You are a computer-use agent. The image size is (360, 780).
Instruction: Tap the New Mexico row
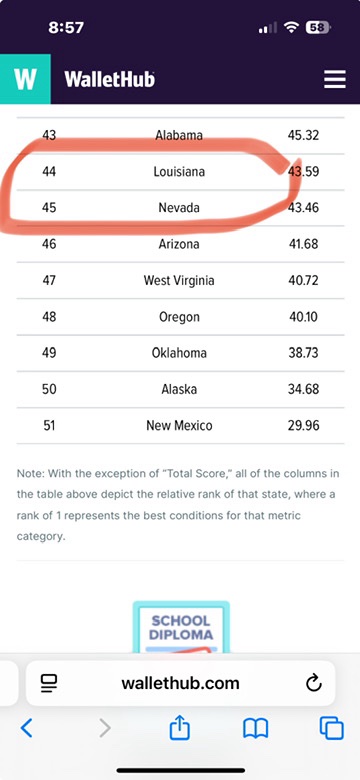point(180,426)
